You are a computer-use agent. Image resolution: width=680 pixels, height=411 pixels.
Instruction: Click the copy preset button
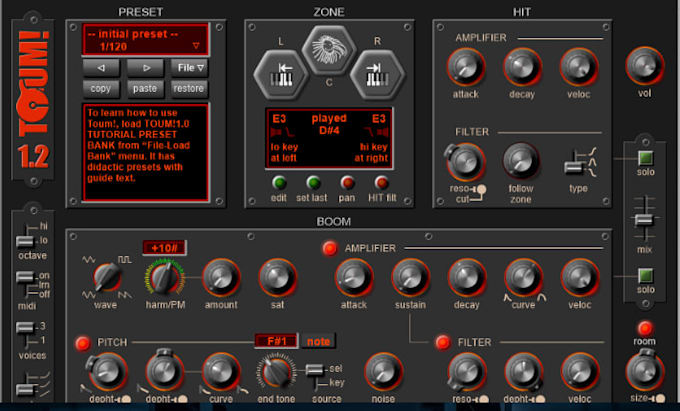click(x=101, y=88)
